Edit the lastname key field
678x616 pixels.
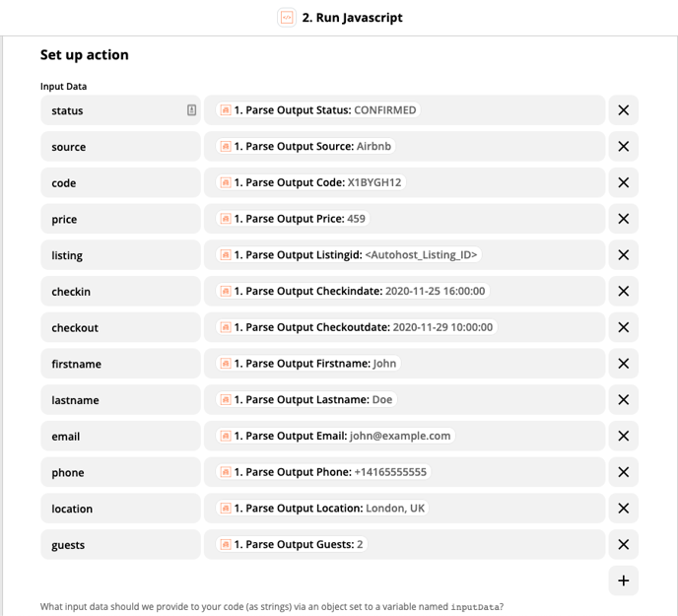(120, 400)
